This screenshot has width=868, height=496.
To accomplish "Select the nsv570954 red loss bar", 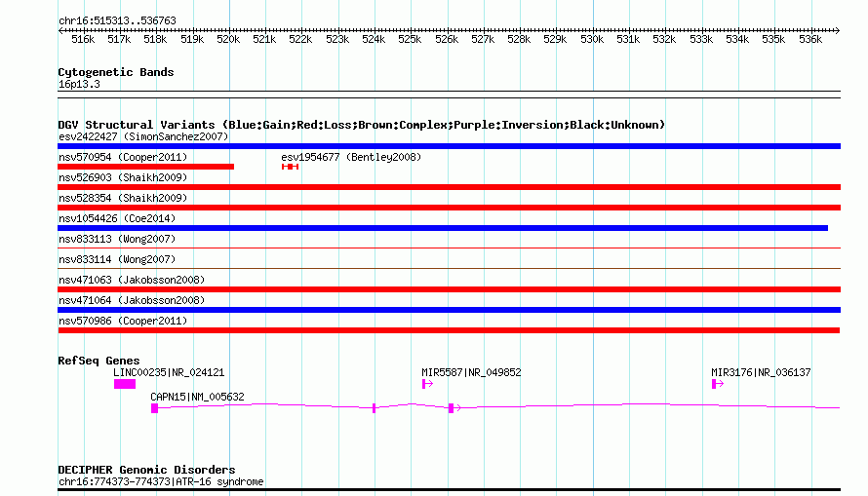I will 146,167.
